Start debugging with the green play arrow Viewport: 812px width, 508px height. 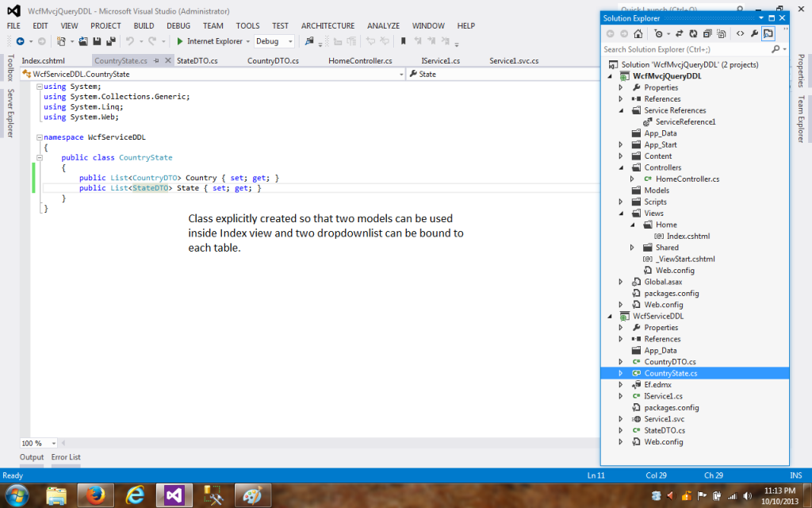(180, 41)
